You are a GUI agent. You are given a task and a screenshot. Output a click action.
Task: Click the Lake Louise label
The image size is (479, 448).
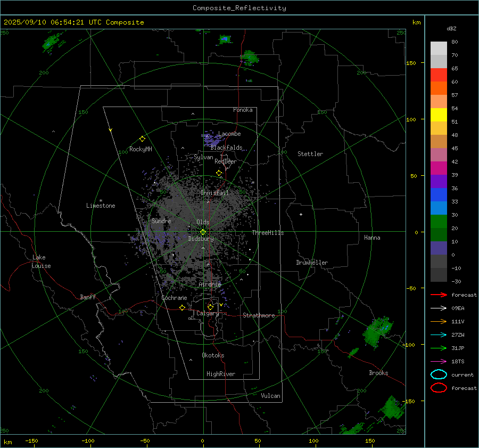[x=41, y=262]
